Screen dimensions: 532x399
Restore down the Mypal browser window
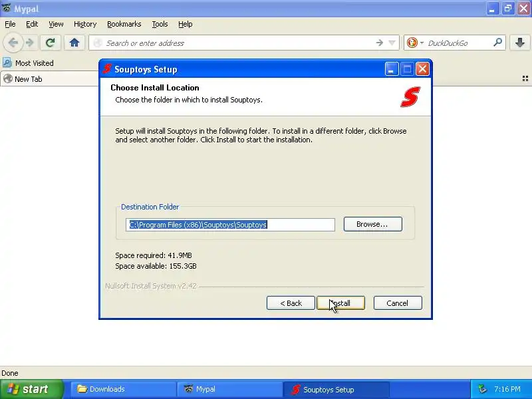(x=507, y=8)
